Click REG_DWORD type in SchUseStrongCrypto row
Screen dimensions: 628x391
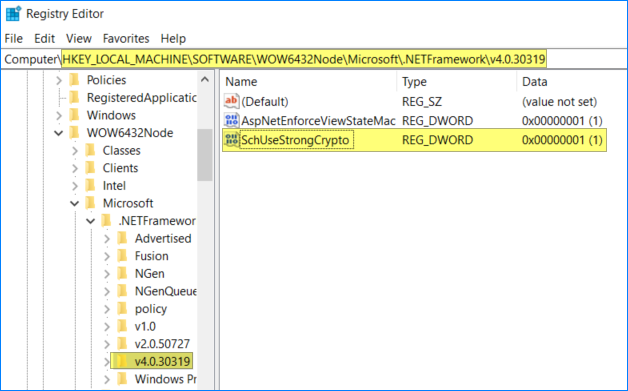[x=437, y=140]
